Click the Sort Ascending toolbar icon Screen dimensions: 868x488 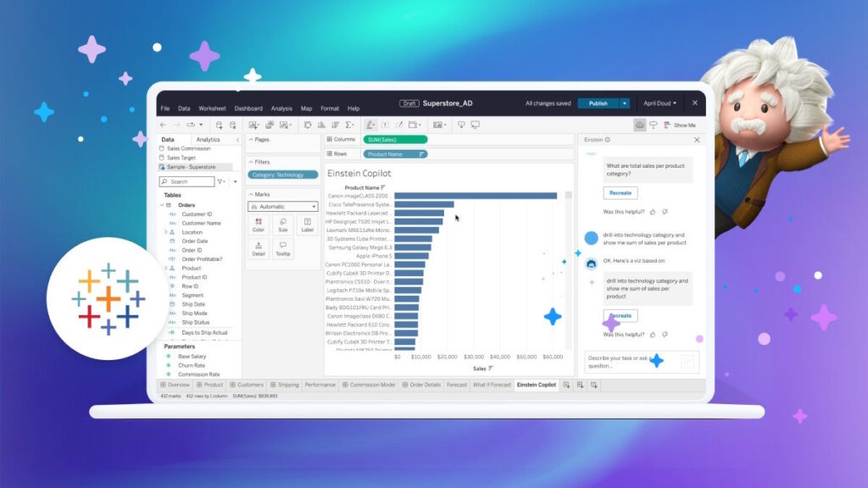point(321,125)
